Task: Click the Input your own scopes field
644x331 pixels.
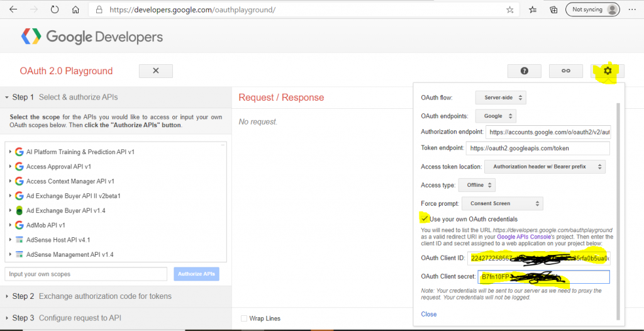Action: click(x=86, y=274)
